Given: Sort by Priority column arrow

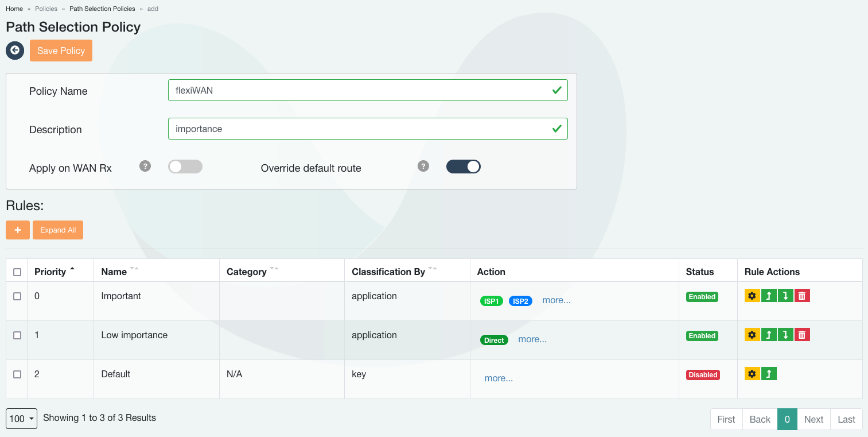Looking at the screenshot, I should (x=72, y=269).
